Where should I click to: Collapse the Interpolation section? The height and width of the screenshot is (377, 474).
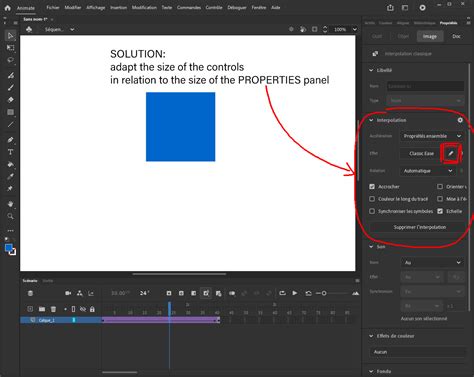pyautogui.click(x=371, y=120)
